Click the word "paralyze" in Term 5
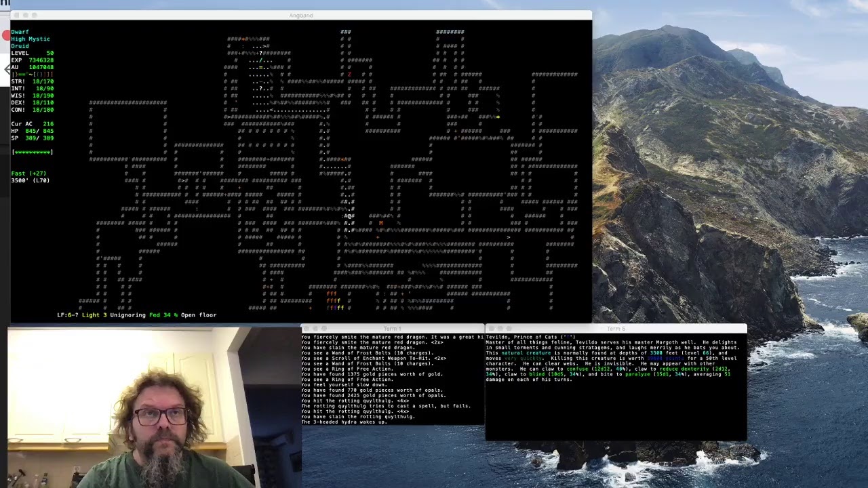 [x=638, y=374]
